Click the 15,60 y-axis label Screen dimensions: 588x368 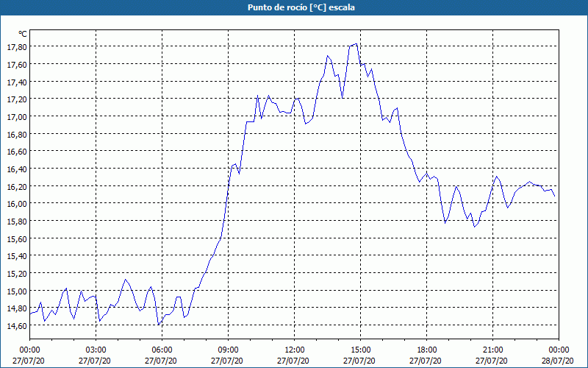pos(17,238)
